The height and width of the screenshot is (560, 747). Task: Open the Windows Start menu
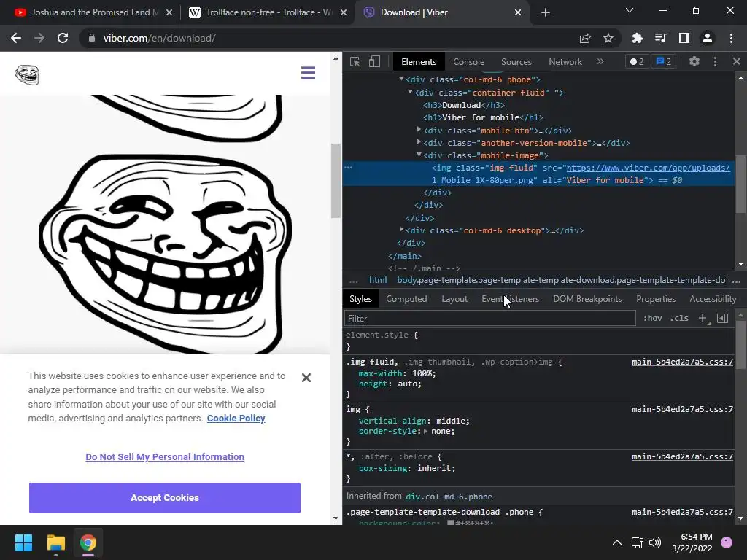23,542
